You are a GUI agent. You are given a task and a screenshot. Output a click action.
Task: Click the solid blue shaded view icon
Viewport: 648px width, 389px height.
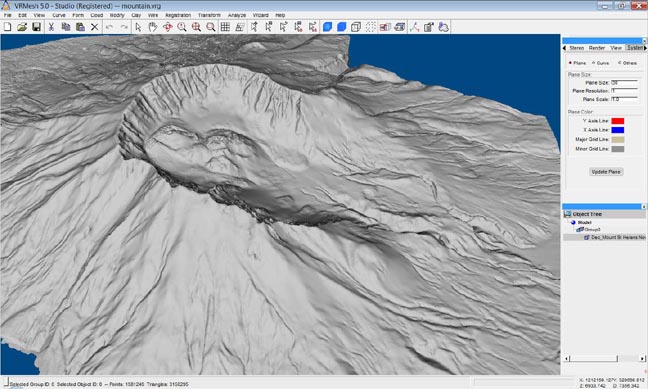tap(327, 27)
